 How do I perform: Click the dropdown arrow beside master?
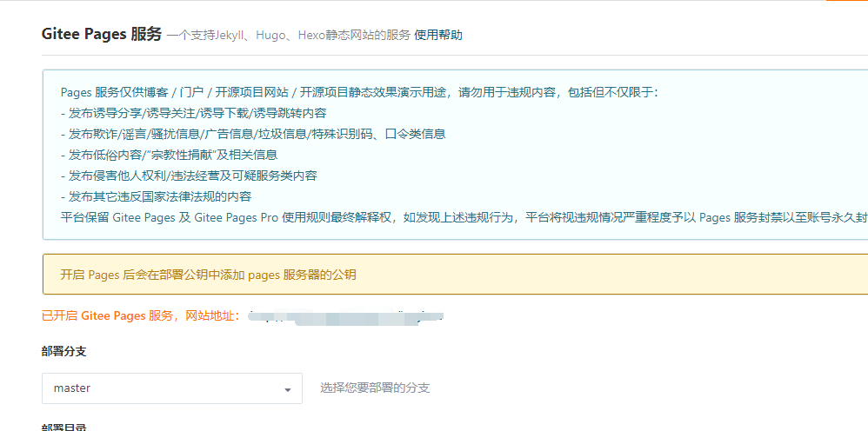click(x=287, y=390)
